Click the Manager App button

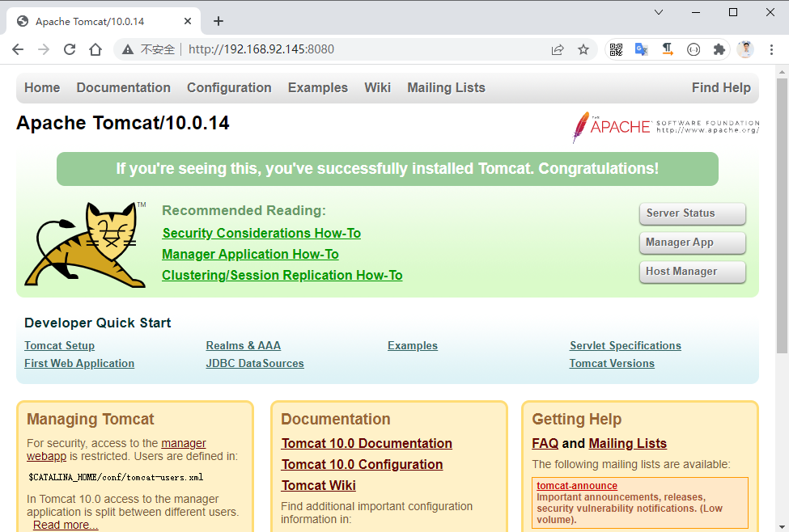tap(693, 243)
